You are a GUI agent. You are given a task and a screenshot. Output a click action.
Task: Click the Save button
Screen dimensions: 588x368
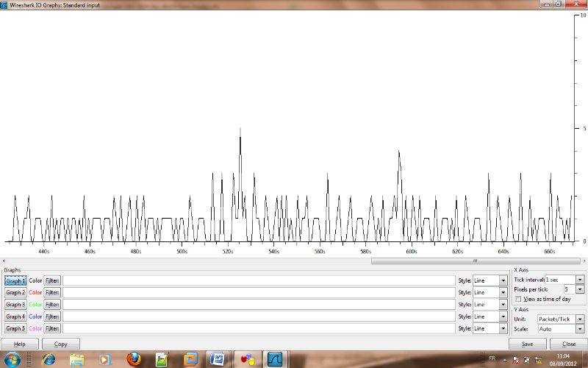pyautogui.click(x=528, y=344)
